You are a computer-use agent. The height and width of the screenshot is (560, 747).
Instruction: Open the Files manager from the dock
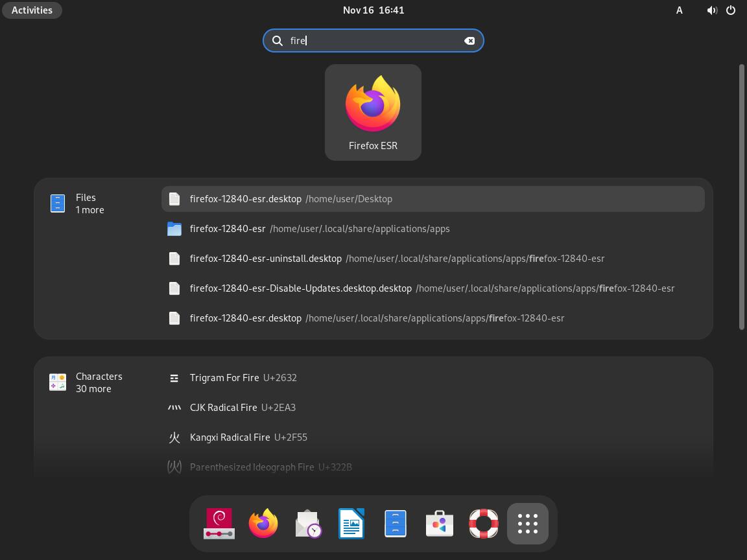396,524
